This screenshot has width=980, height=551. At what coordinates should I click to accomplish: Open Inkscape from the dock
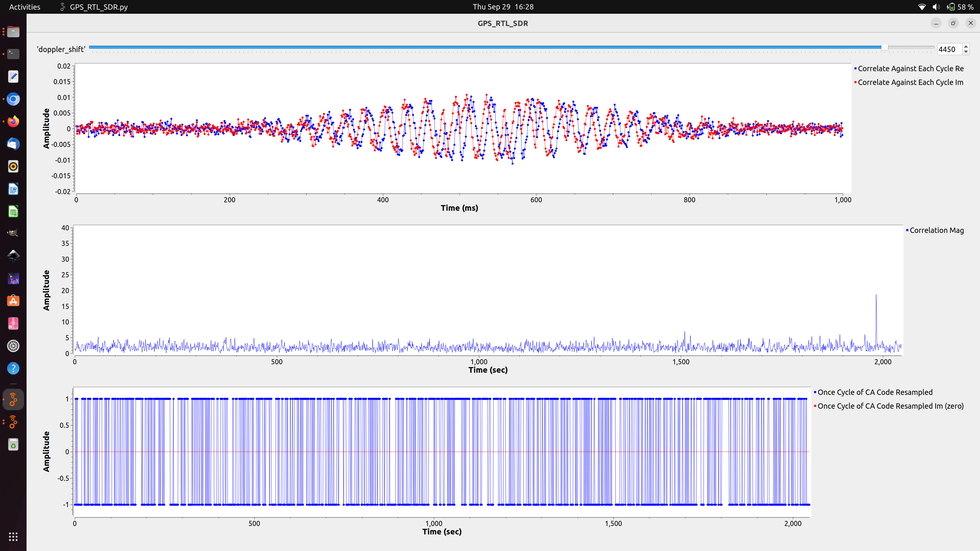(x=13, y=256)
